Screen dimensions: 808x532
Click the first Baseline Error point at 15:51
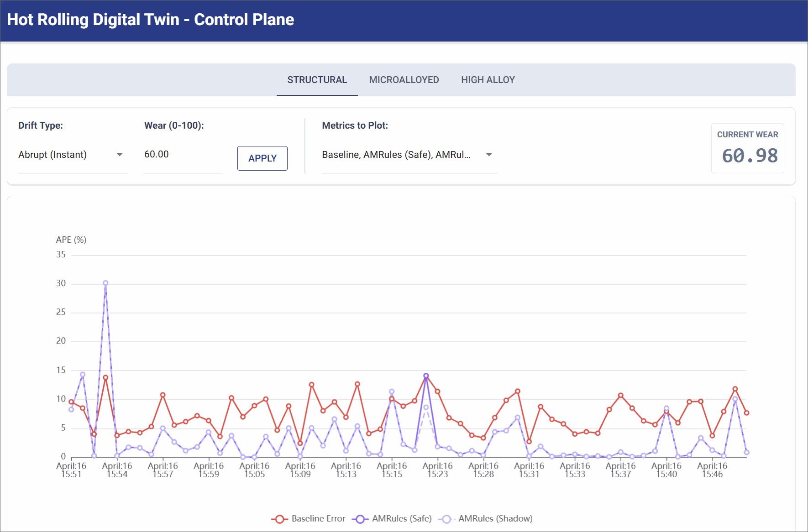[x=71, y=402]
